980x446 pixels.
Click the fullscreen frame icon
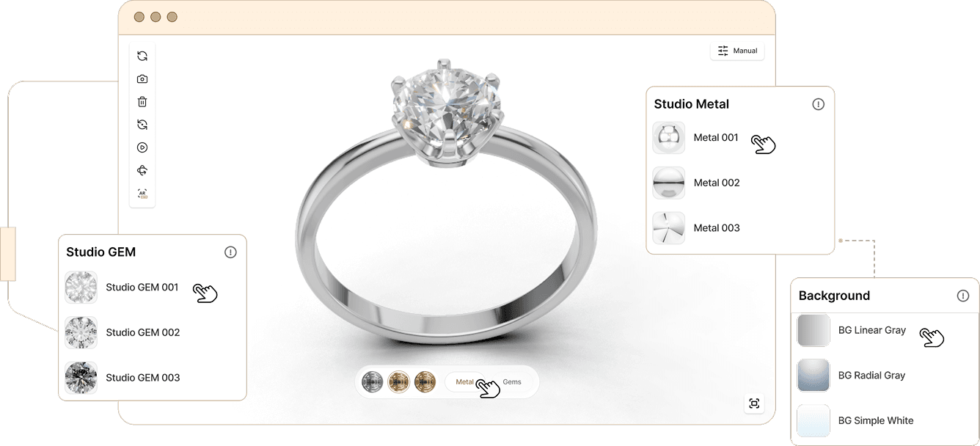[x=753, y=403]
